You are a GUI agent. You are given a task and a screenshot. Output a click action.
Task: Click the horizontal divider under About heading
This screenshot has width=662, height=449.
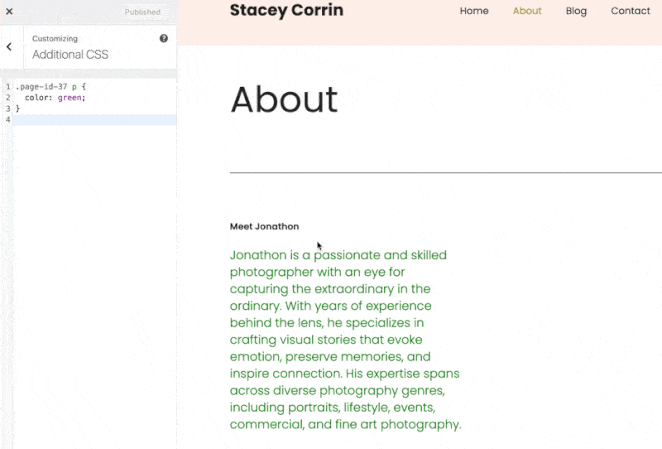coord(445,173)
